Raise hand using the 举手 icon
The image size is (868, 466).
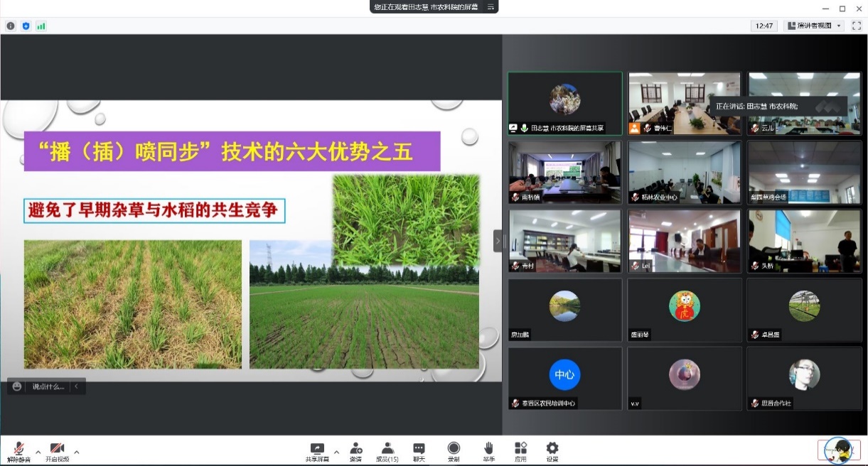click(488, 449)
